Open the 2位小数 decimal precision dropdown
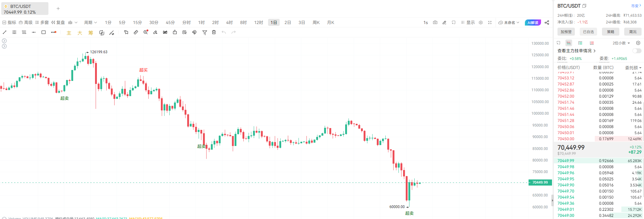Viewport: 644px width, 219px height. (x=621, y=43)
